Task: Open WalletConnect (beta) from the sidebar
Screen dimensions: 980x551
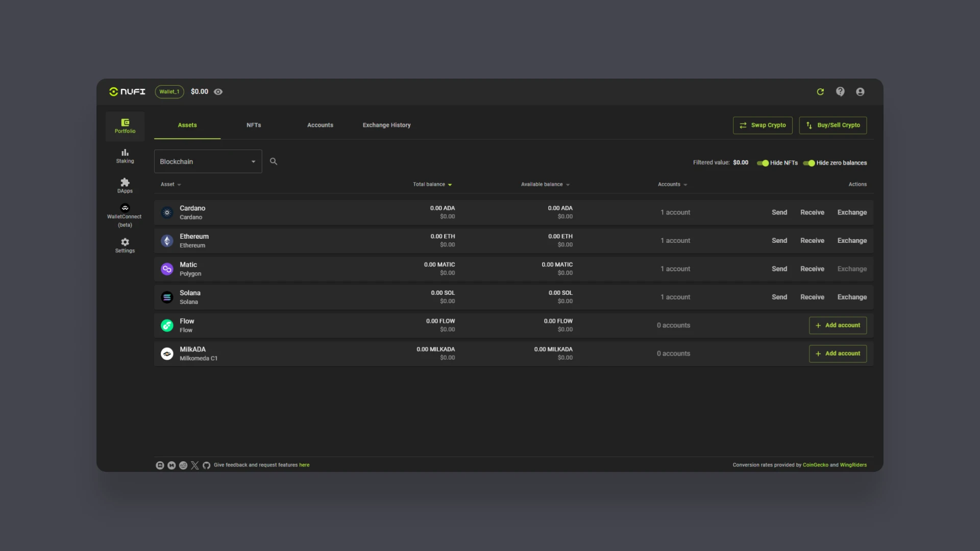Action: (x=125, y=214)
